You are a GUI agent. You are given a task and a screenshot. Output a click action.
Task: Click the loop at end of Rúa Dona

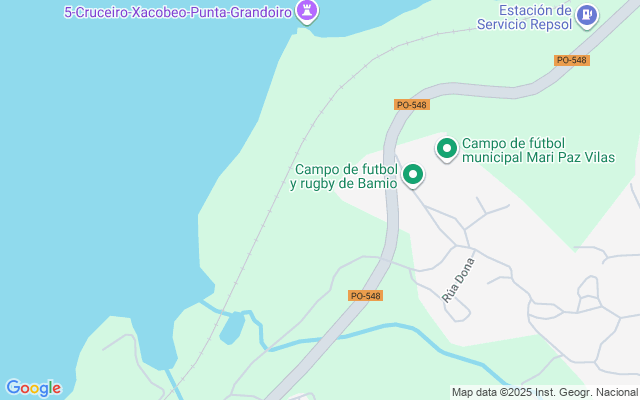click(x=459, y=311)
